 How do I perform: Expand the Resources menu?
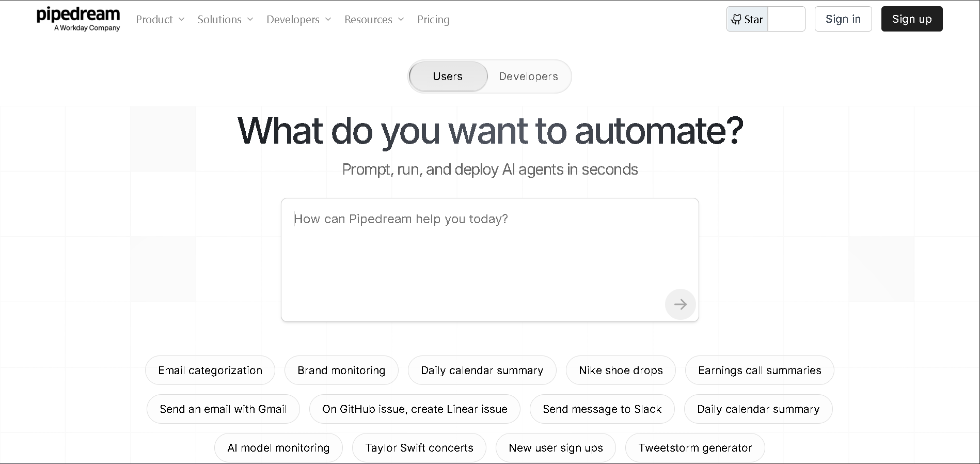tap(374, 20)
